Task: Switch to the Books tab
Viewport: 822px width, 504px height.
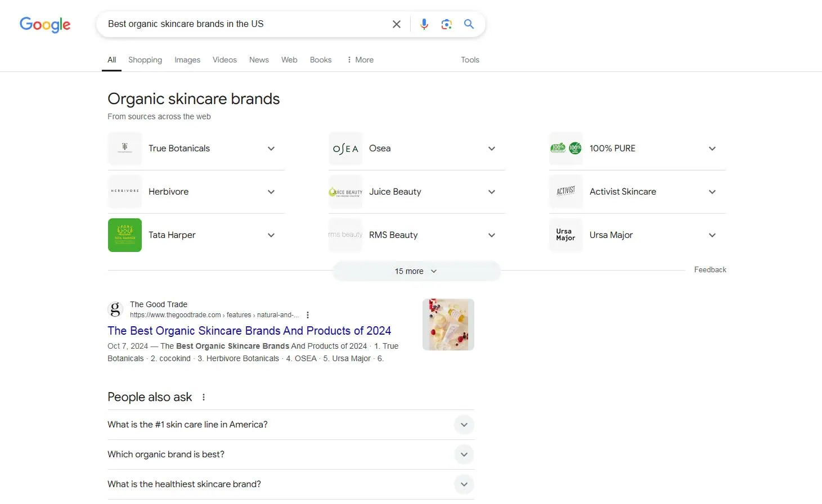Action: [321, 60]
